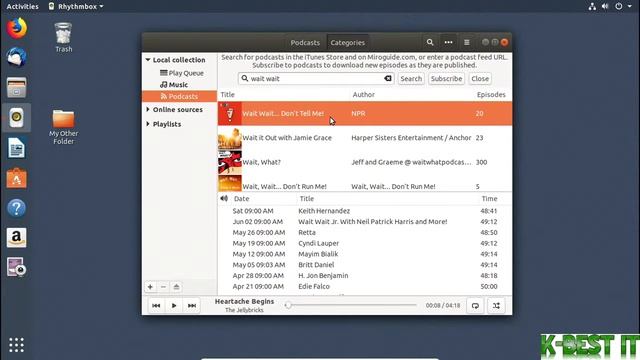Image resolution: width=640 pixels, height=360 pixels.
Task: Select the Edie Falco episode
Action: [x=365, y=287]
